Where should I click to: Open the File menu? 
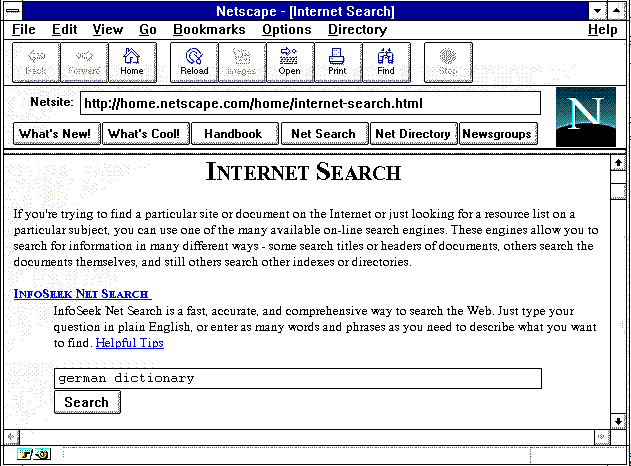click(24, 29)
